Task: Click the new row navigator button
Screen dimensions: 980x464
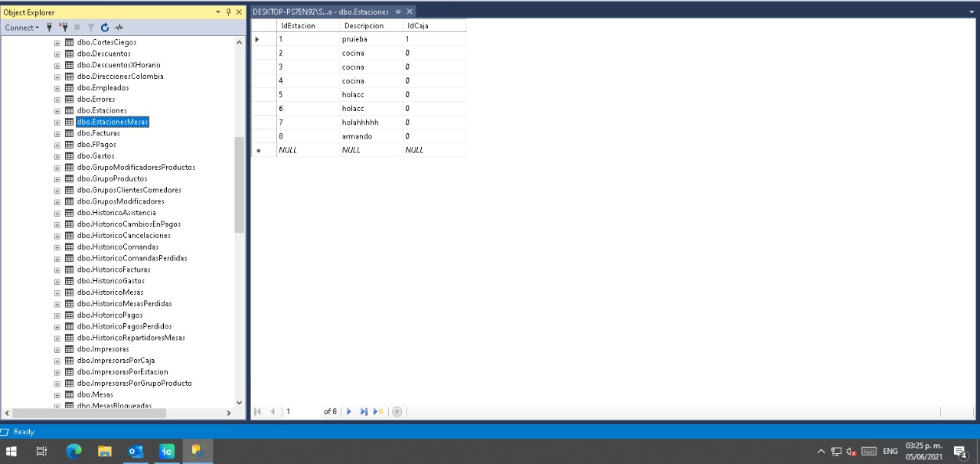Action: (x=377, y=412)
